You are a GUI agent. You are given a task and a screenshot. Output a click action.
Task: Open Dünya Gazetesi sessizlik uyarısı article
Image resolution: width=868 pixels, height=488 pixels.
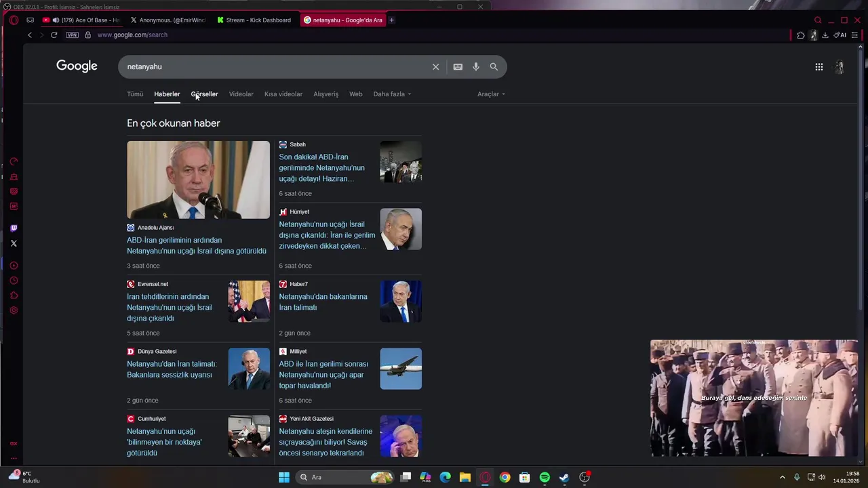[172, 369]
